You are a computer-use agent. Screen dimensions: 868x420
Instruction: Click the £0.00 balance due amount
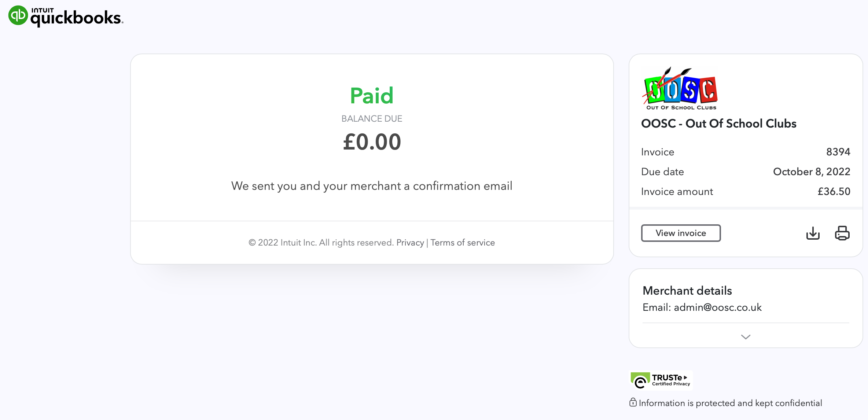point(372,142)
